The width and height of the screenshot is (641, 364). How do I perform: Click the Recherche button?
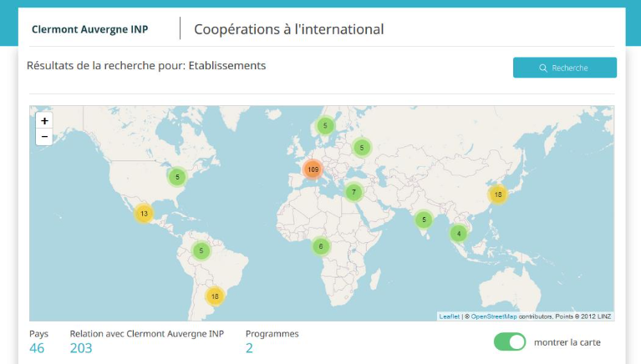pos(564,68)
